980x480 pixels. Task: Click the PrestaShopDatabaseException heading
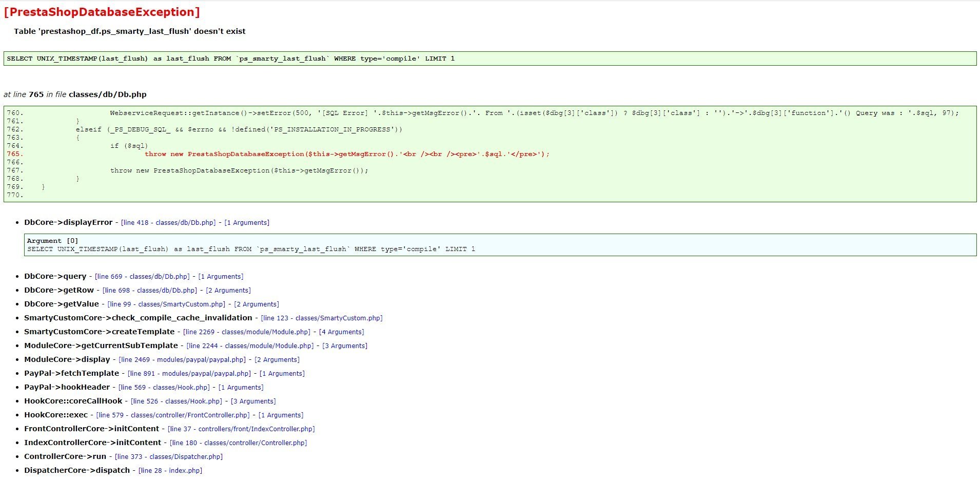pos(102,12)
